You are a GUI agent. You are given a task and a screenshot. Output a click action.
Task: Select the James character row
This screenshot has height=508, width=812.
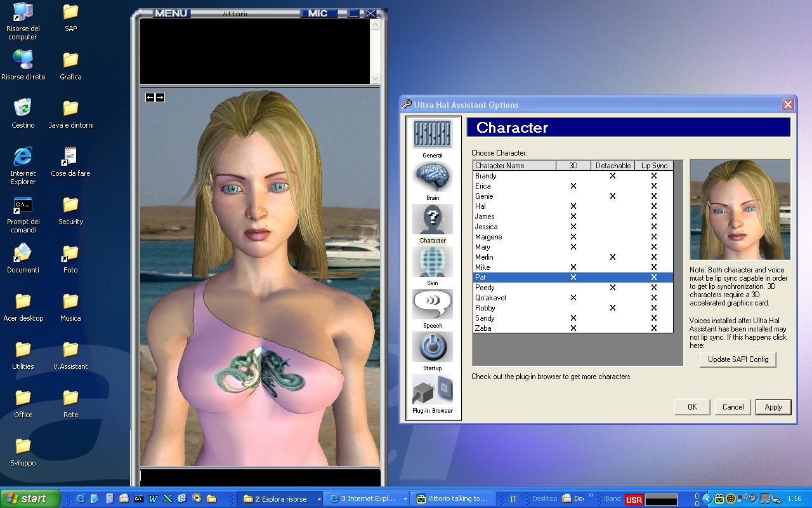point(572,217)
